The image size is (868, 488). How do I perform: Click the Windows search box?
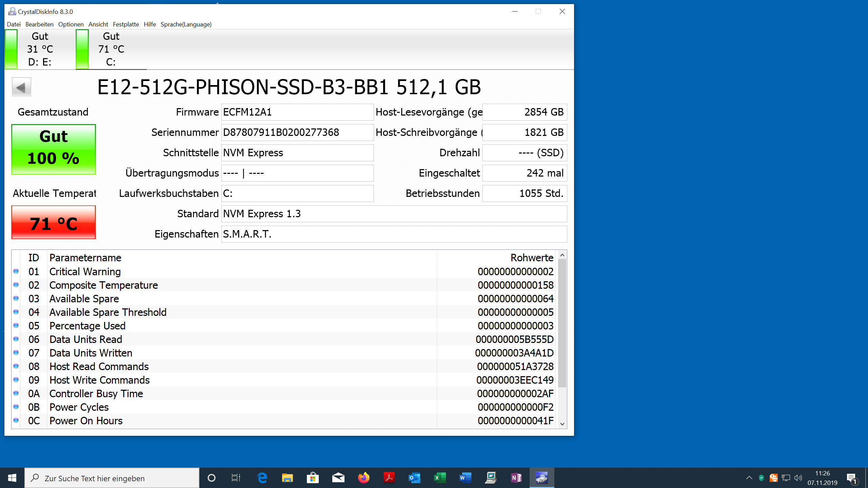112,478
